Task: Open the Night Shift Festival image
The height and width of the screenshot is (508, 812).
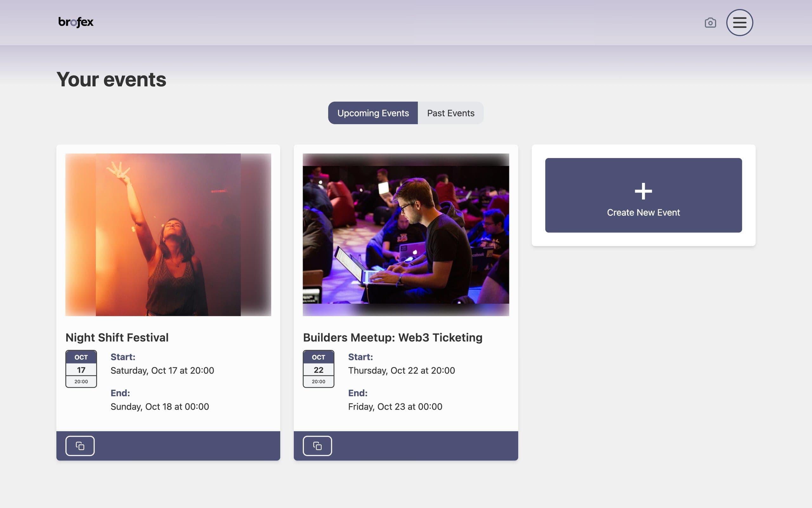Action: coord(168,235)
